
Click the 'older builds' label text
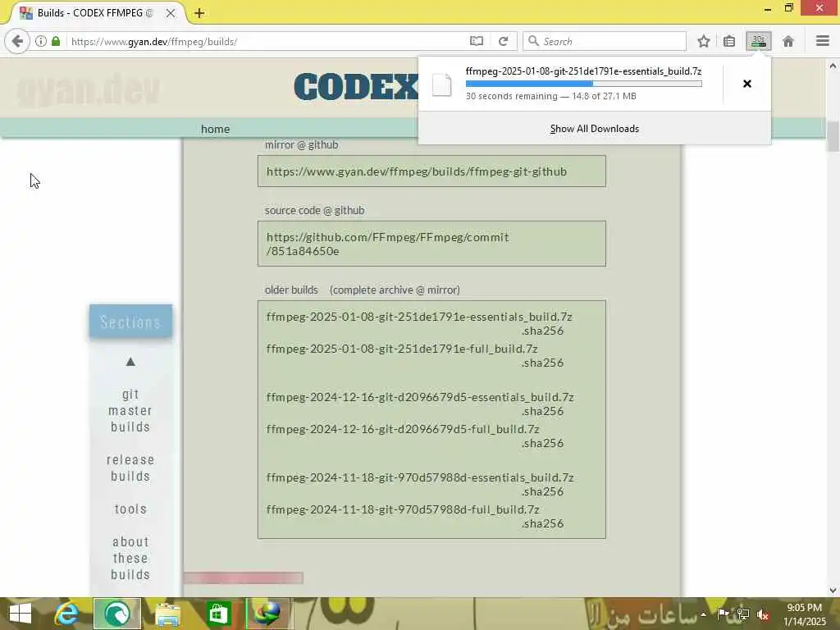(291, 290)
